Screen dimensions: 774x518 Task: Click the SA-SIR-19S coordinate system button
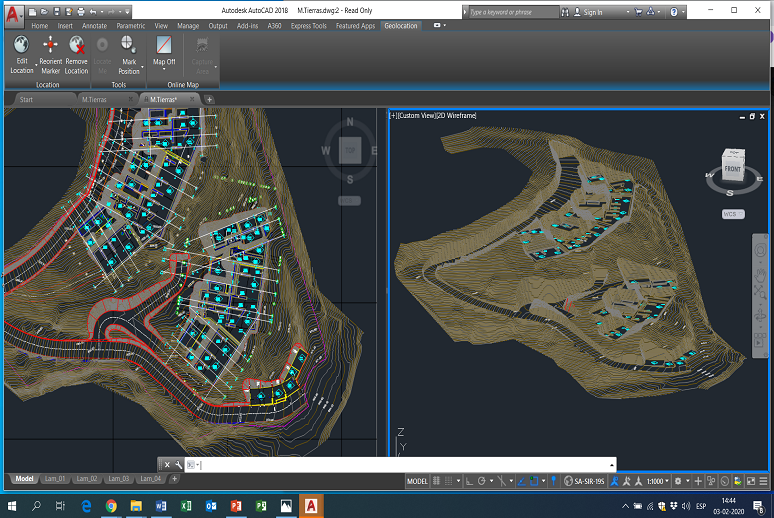[x=584, y=481]
